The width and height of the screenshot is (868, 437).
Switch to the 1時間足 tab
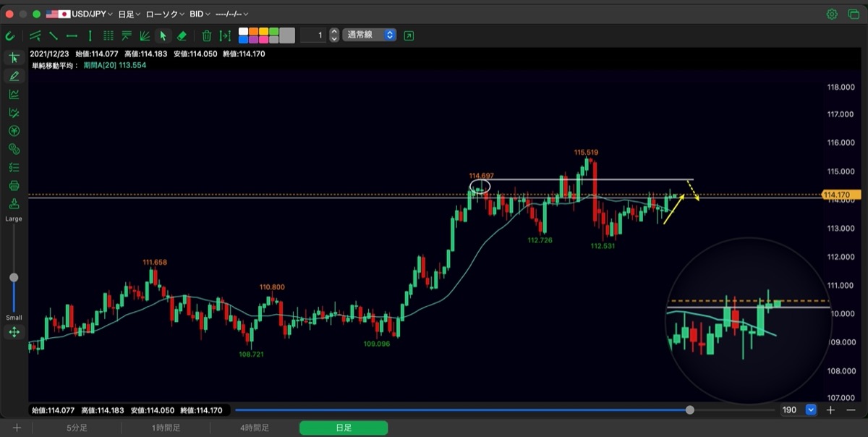click(x=166, y=428)
